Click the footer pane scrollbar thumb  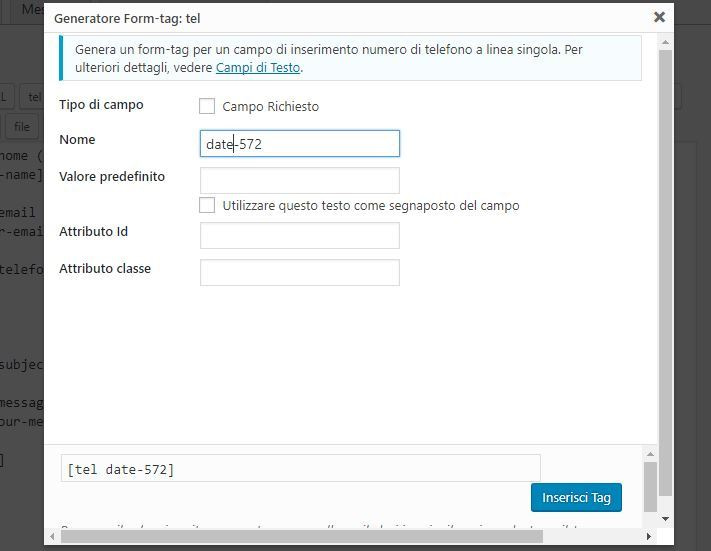(650, 487)
